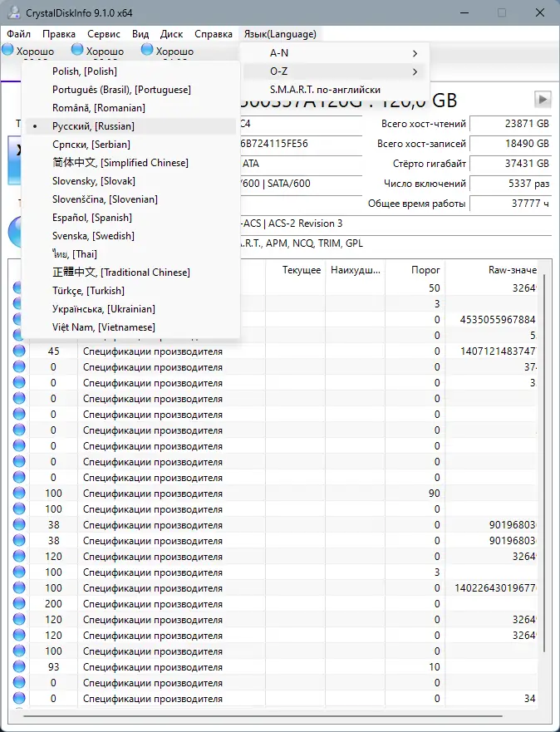The height and width of the screenshot is (732, 560).
Task: Switch language to Українська, [Ukrainian]
Action: [x=103, y=309]
